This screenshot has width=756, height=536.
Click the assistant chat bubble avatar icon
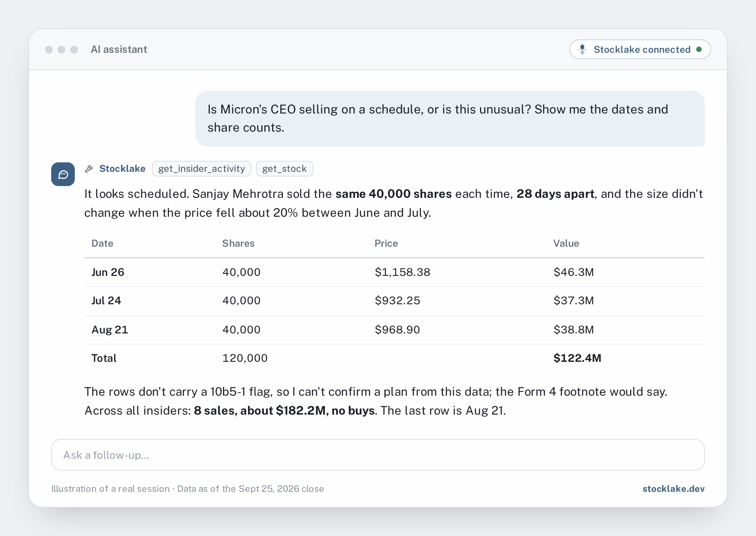(63, 174)
